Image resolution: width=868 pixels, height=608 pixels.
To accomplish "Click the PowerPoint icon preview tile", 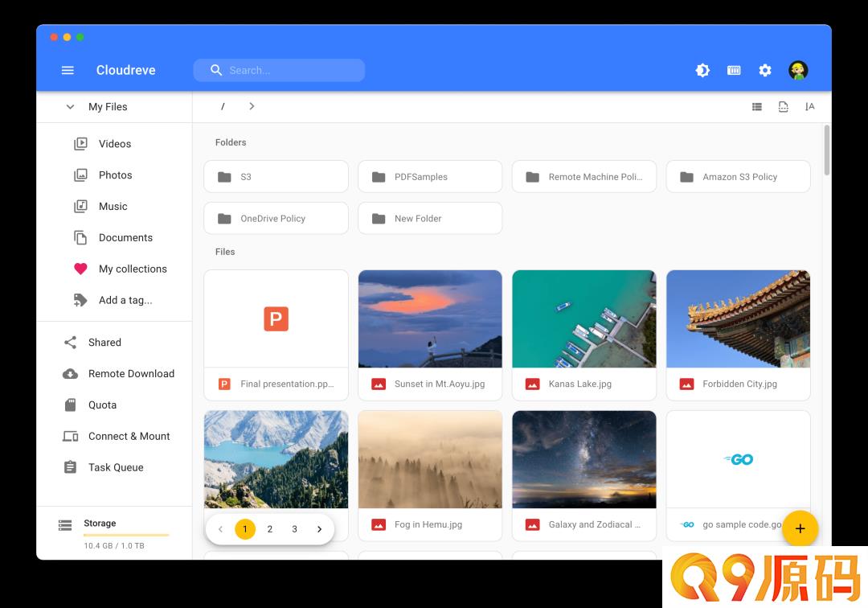I will [276, 319].
